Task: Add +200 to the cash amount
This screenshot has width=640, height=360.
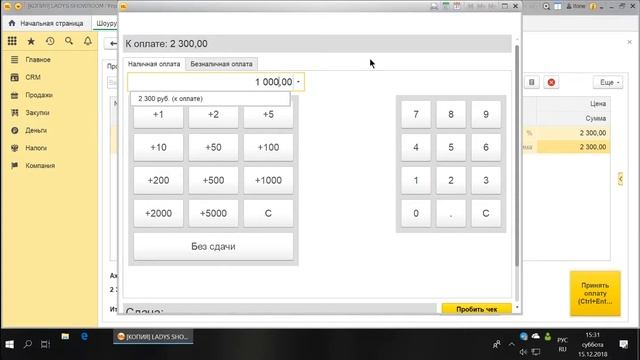Action: click(158, 180)
